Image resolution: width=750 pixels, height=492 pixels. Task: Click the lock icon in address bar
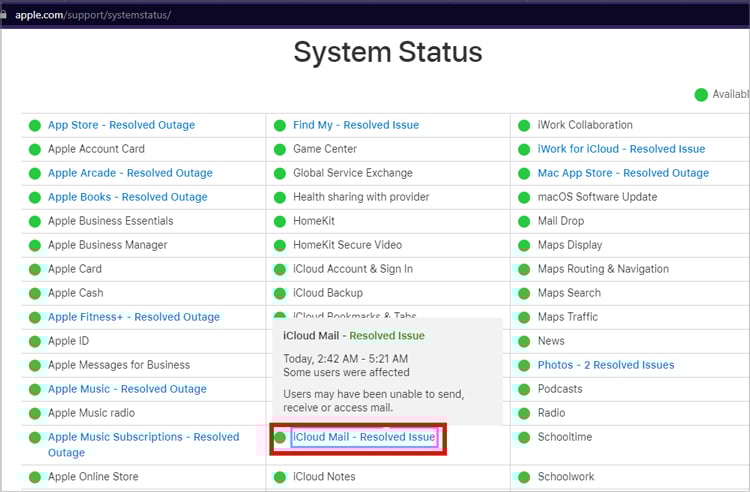pyautogui.click(x=5, y=15)
